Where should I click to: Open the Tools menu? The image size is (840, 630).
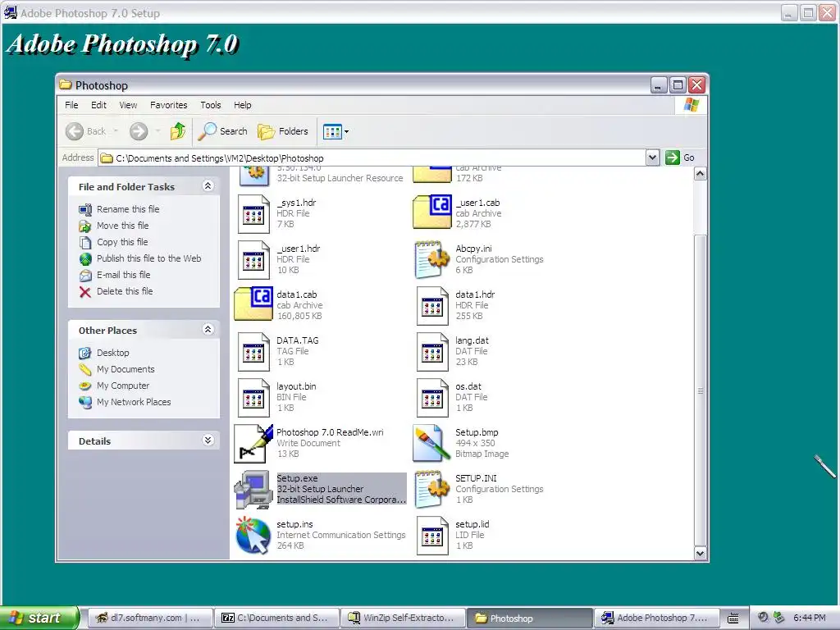click(211, 105)
